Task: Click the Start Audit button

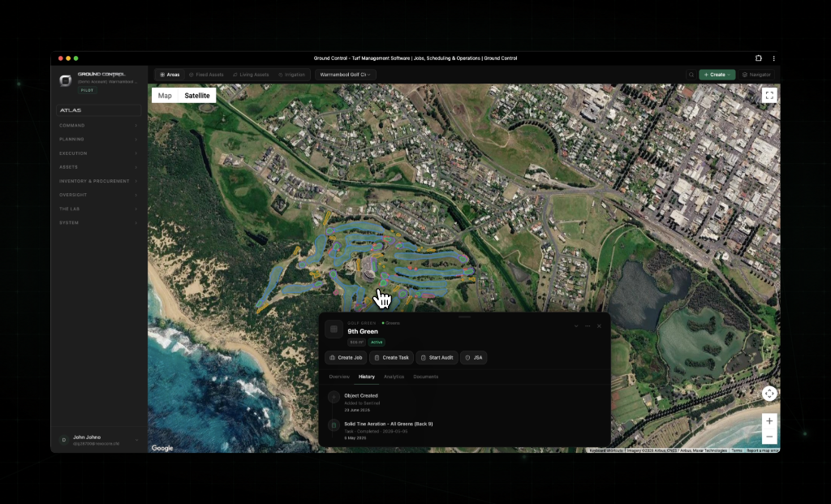Action: click(x=437, y=358)
